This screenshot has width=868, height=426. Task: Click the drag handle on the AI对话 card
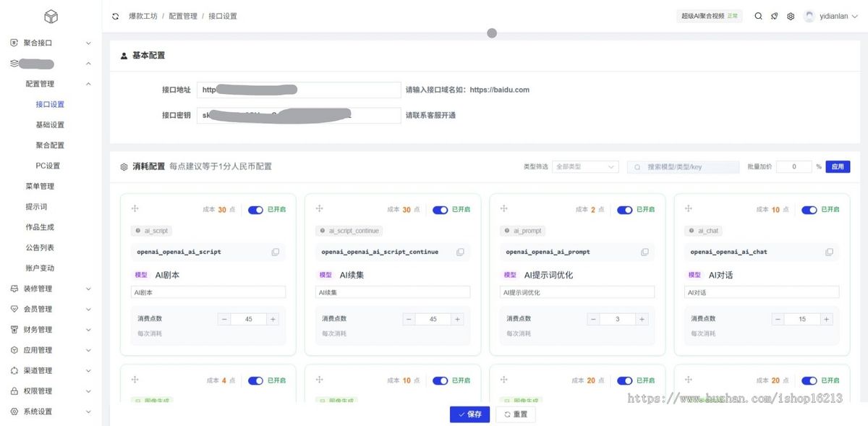(688, 208)
